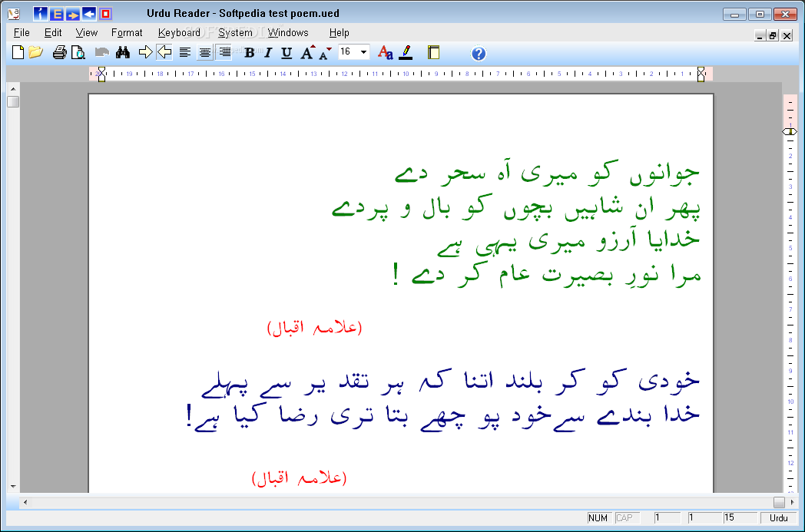Image resolution: width=805 pixels, height=532 pixels.
Task: Open the View menu
Action: coord(86,32)
